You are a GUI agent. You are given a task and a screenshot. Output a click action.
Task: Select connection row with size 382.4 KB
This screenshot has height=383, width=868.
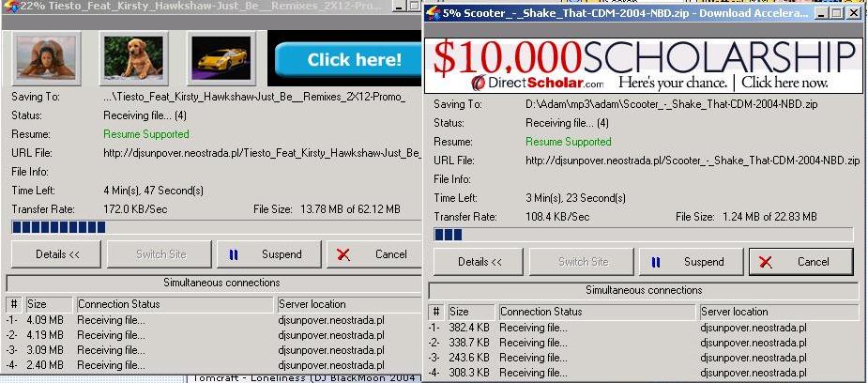[x=643, y=328]
